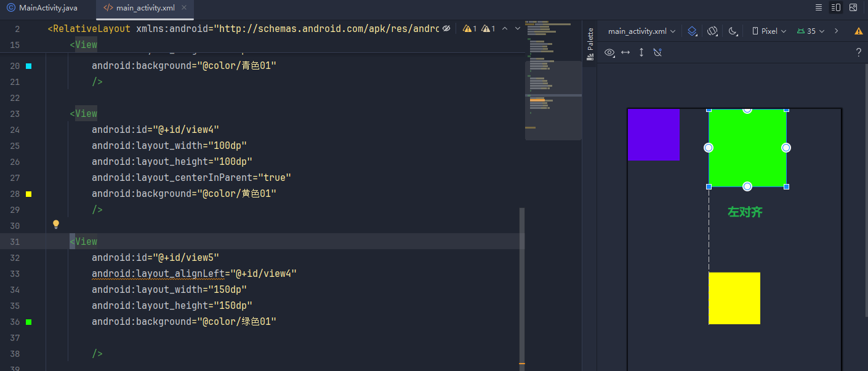Click bottom-left resize handle of green view
The width and height of the screenshot is (868, 371).
pos(709,186)
